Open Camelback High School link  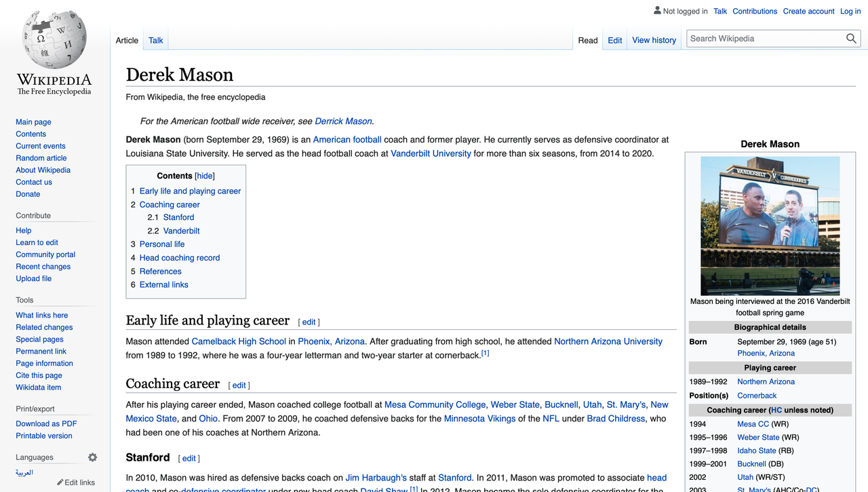coord(239,341)
